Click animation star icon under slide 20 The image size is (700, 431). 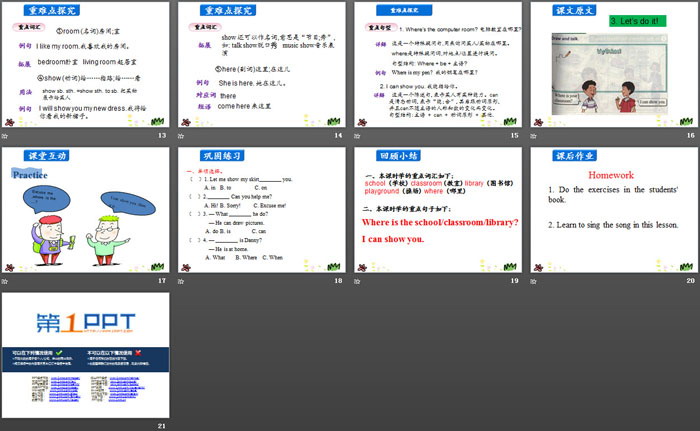[x=533, y=281]
